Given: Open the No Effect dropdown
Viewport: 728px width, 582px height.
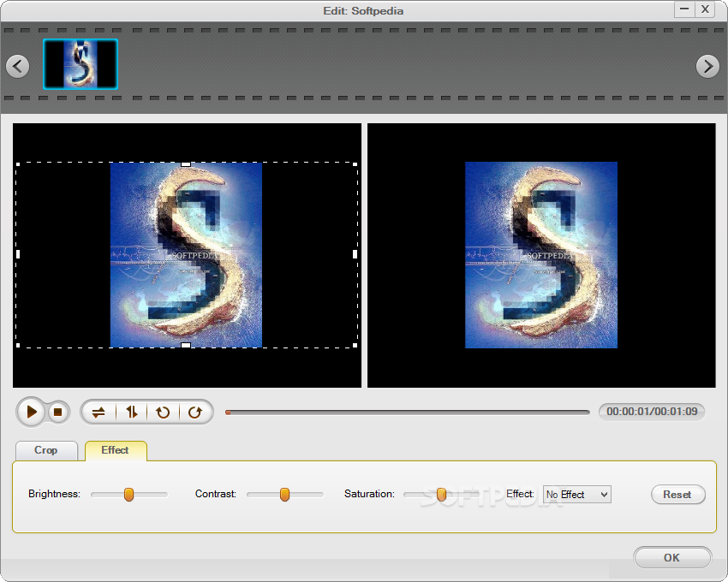Looking at the screenshot, I should point(577,495).
